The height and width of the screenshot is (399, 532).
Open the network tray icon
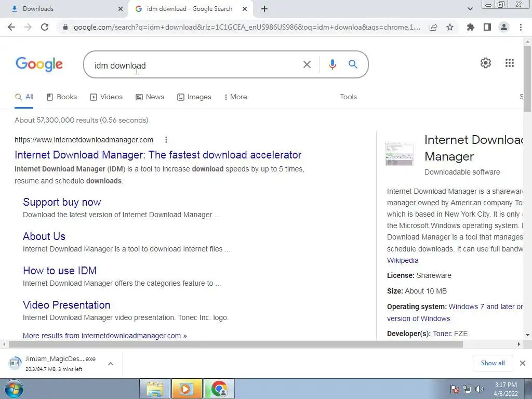tap(467, 389)
